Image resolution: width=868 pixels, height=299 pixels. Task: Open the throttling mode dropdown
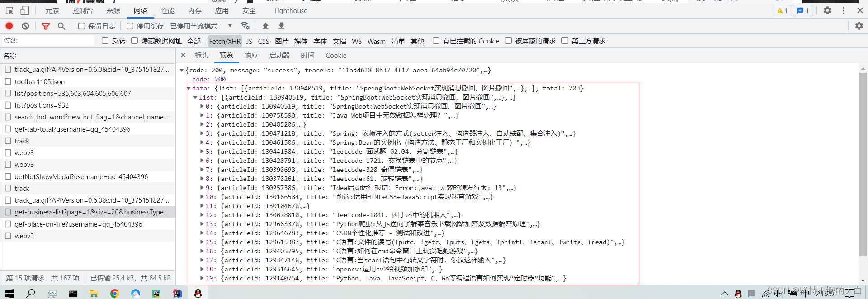[x=201, y=26]
